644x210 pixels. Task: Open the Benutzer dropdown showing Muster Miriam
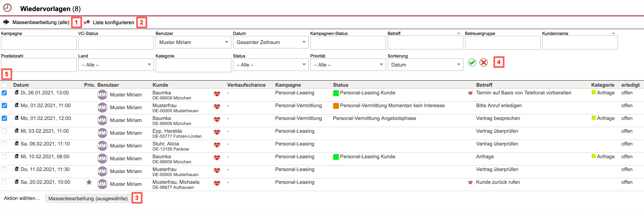click(193, 42)
